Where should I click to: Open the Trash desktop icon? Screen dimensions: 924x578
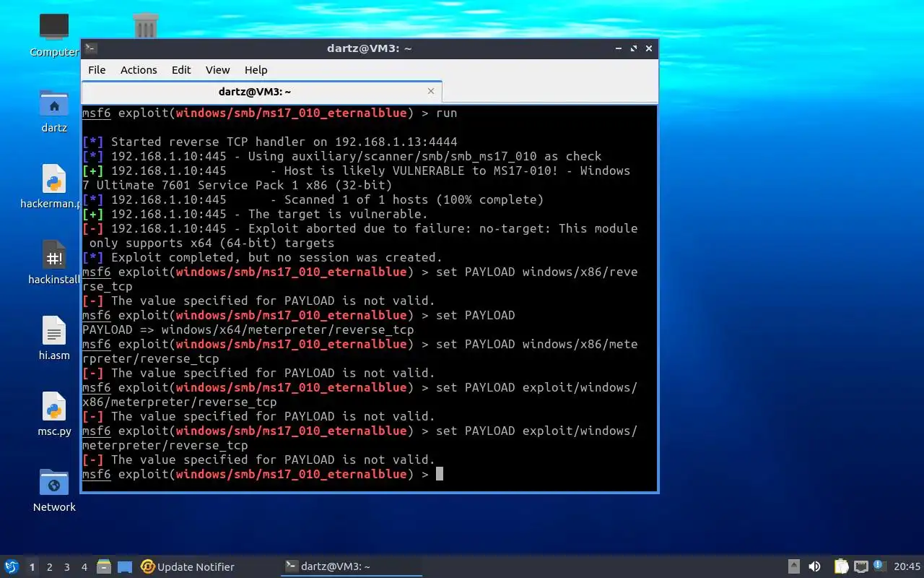tap(146, 27)
